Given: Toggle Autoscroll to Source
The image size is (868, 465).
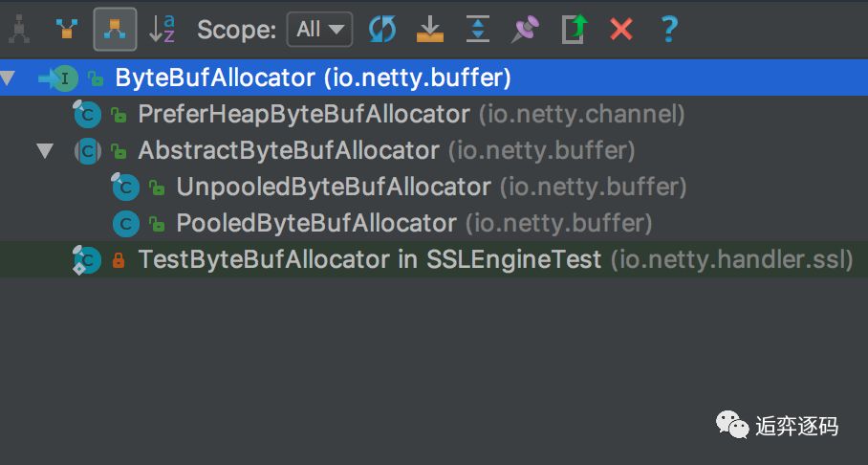Looking at the screenshot, I should (430, 30).
